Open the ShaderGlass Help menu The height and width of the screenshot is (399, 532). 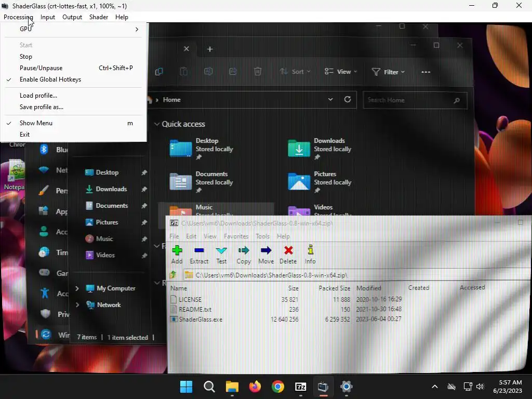pos(122,17)
